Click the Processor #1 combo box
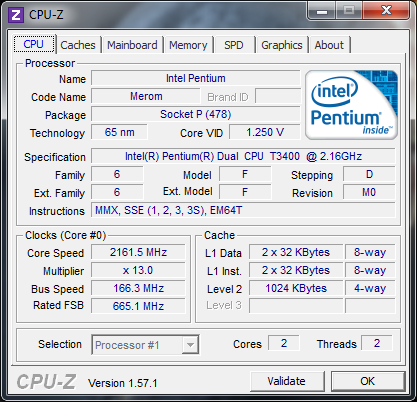The width and height of the screenshot is (417, 402). point(145,345)
